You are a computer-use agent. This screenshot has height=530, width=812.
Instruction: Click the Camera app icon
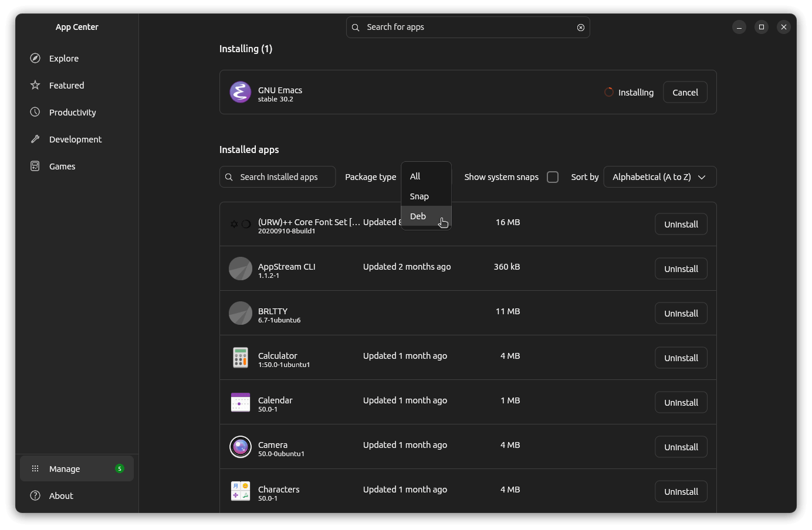(x=240, y=447)
